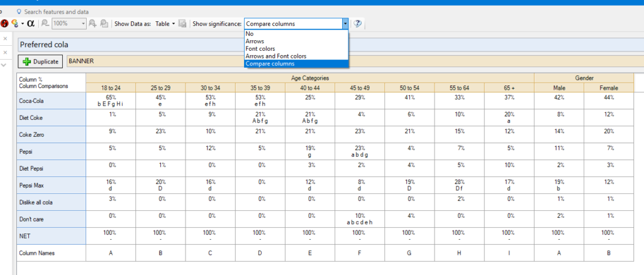The image size is (644, 275).
Task: Select the Diet Pepsi row label
Action: [x=52, y=168]
